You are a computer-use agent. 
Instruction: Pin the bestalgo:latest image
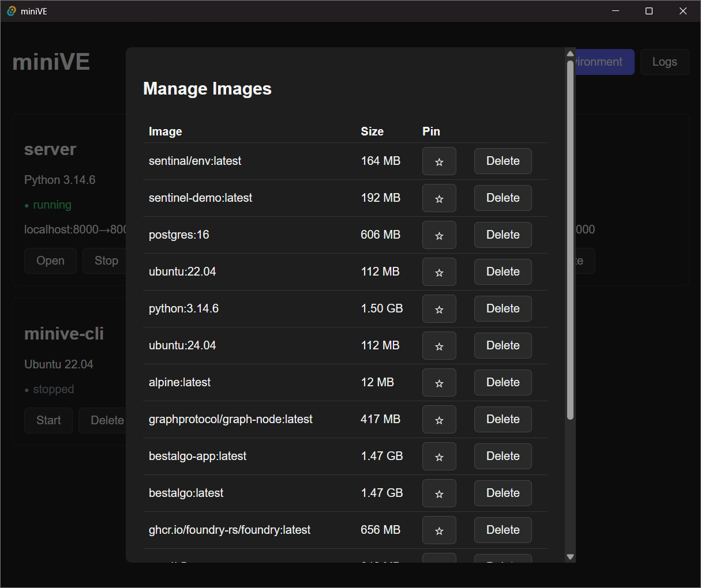[x=439, y=493]
